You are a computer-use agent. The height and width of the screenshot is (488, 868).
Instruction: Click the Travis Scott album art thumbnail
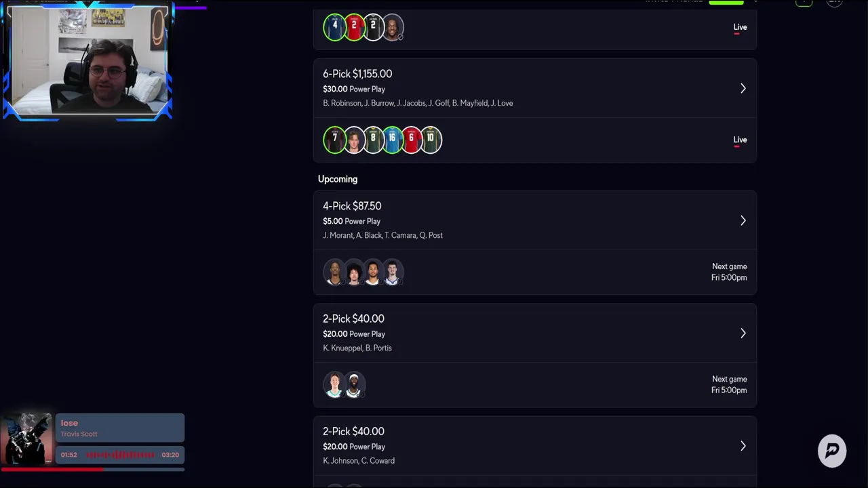click(27, 439)
